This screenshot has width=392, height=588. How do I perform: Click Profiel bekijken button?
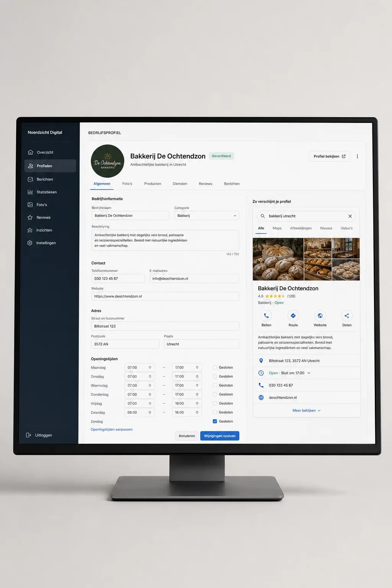(329, 156)
